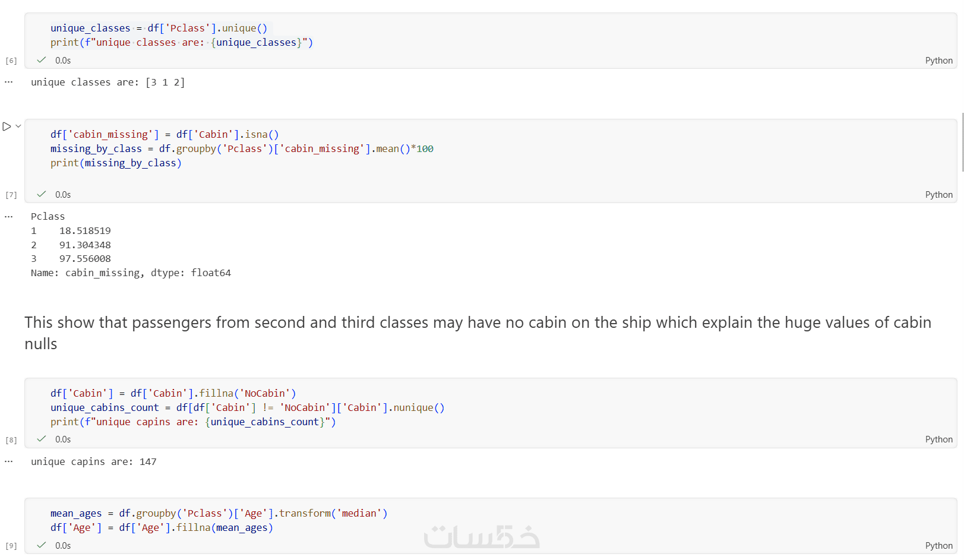This screenshot has height=560, width=964.
Task: Click the vertical scrollbar thumb
Action: pos(962,141)
